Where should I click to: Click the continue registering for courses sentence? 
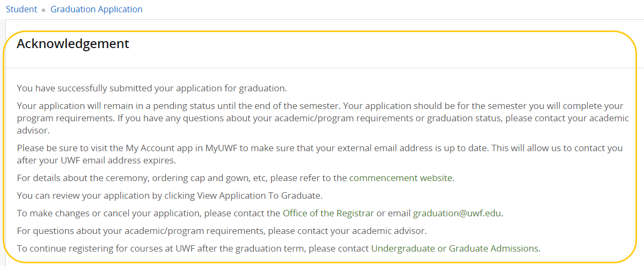click(278, 248)
